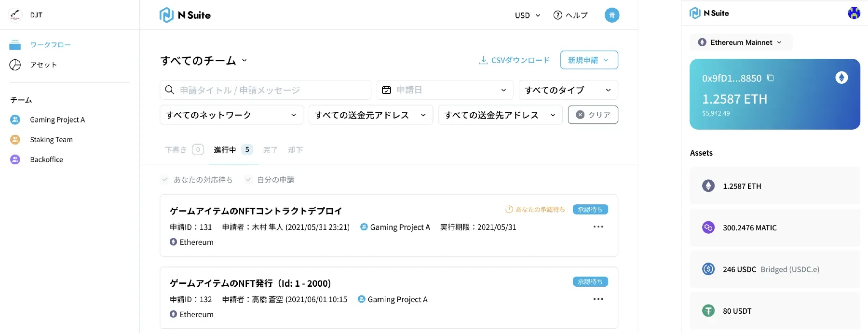
Task: Open the すべてのタイプ dropdown
Action: (569, 90)
